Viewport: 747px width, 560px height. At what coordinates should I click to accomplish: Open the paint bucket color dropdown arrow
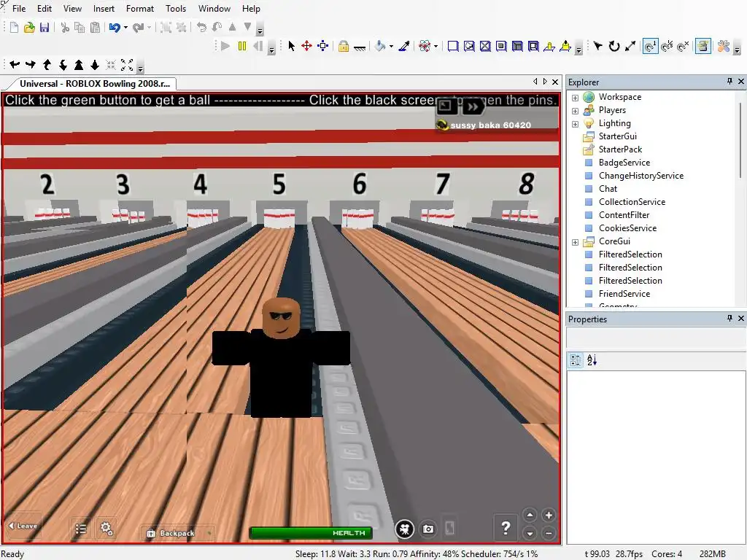click(x=391, y=46)
